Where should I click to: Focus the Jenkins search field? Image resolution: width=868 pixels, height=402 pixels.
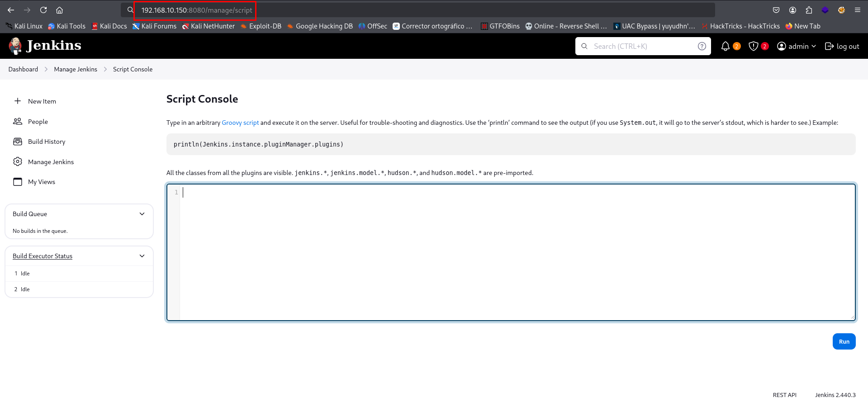pos(644,46)
